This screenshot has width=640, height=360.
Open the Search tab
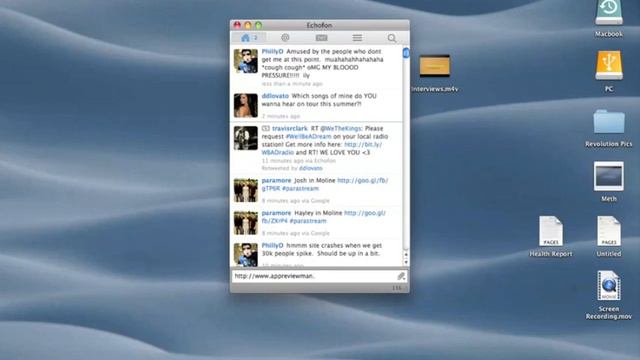coord(392,38)
